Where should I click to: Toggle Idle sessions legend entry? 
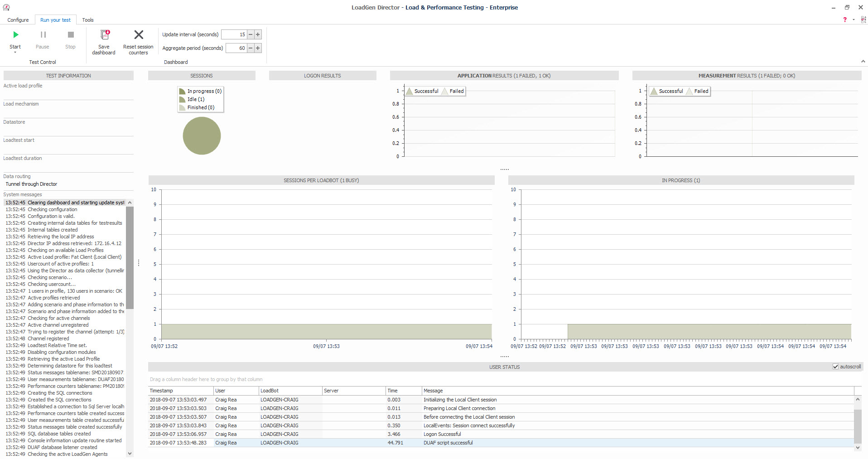pos(192,99)
